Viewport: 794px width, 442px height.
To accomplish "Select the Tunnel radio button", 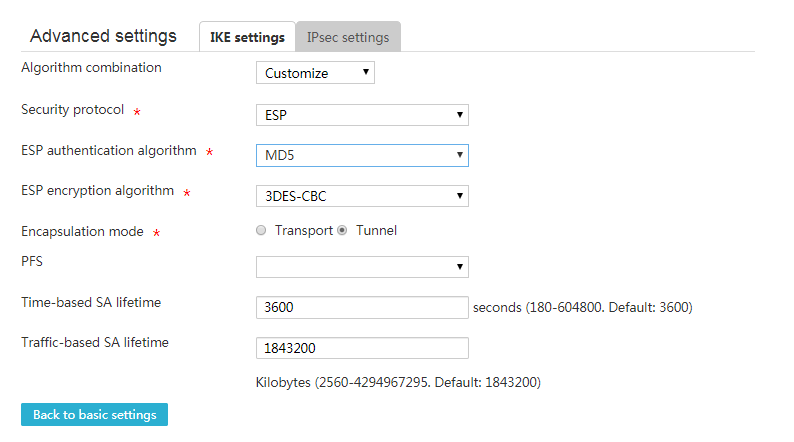I will pyautogui.click(x=342, y=230).
